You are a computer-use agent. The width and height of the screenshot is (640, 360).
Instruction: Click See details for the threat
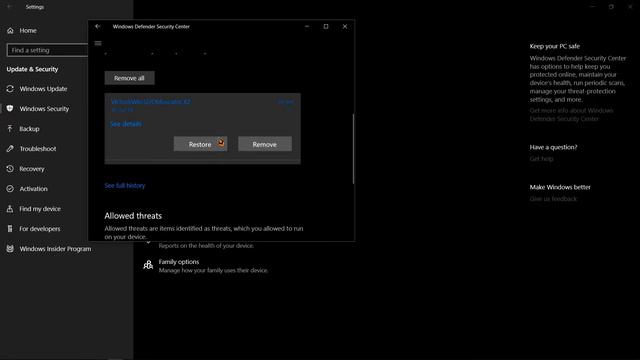point(126,124)
